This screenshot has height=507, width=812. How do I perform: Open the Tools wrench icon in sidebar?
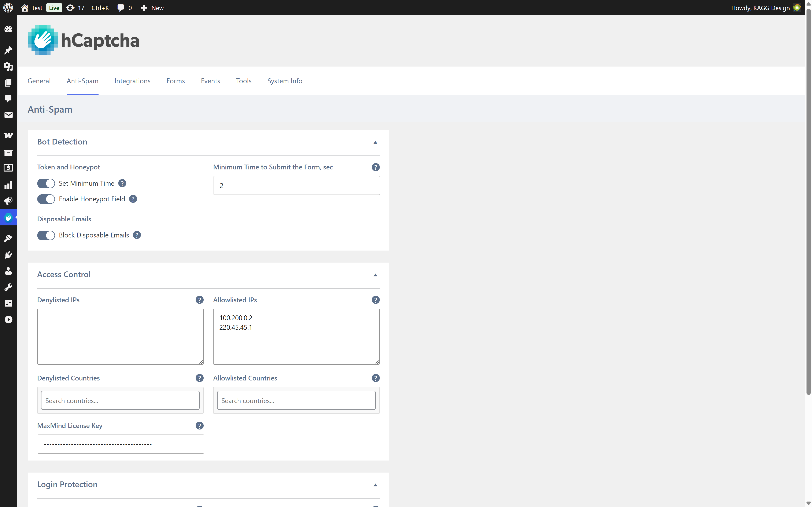8,287
